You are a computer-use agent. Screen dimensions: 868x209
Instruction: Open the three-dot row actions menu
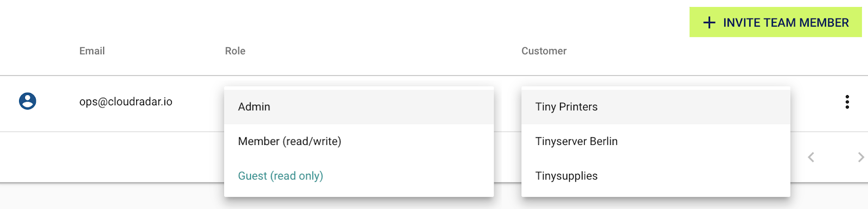pos(847,102)
